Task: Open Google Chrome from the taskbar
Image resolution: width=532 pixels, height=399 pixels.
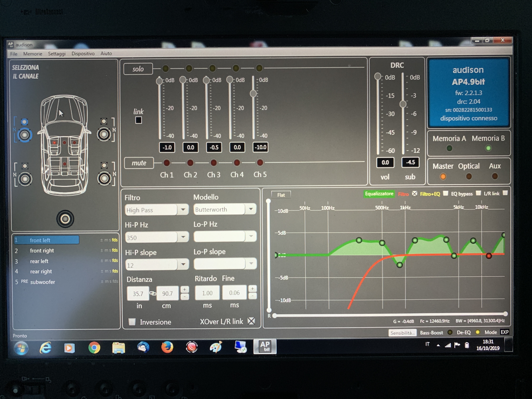Action: [94, 348]
